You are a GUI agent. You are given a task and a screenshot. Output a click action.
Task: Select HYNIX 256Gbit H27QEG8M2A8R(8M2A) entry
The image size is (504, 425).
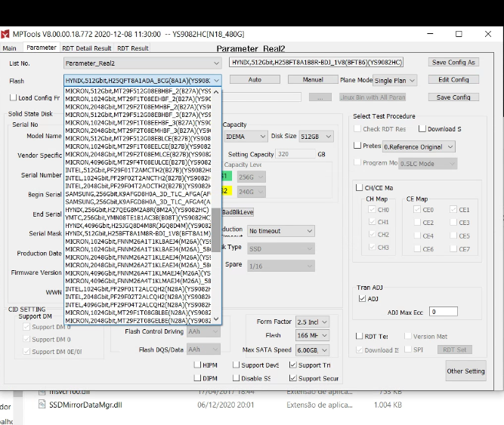138,210
